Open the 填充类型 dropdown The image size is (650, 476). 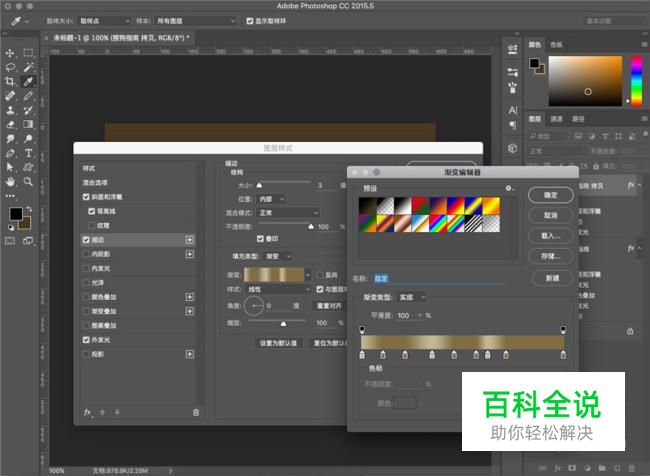[x=280, y=256]
